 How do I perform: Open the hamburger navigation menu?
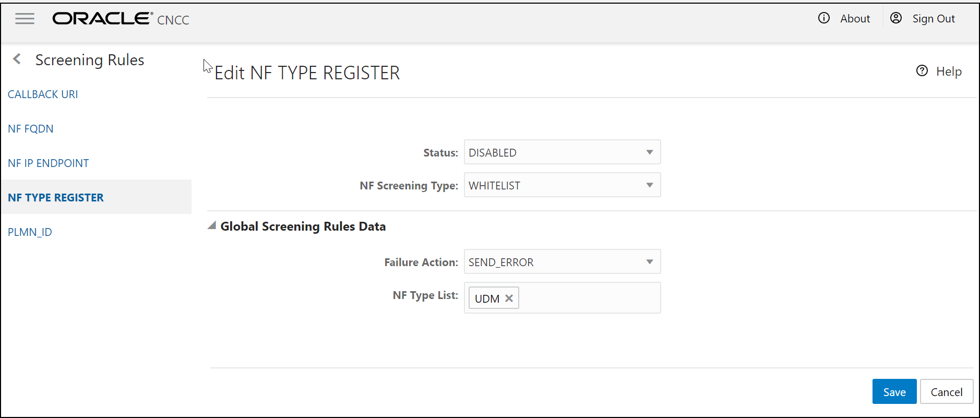[25, 19]
